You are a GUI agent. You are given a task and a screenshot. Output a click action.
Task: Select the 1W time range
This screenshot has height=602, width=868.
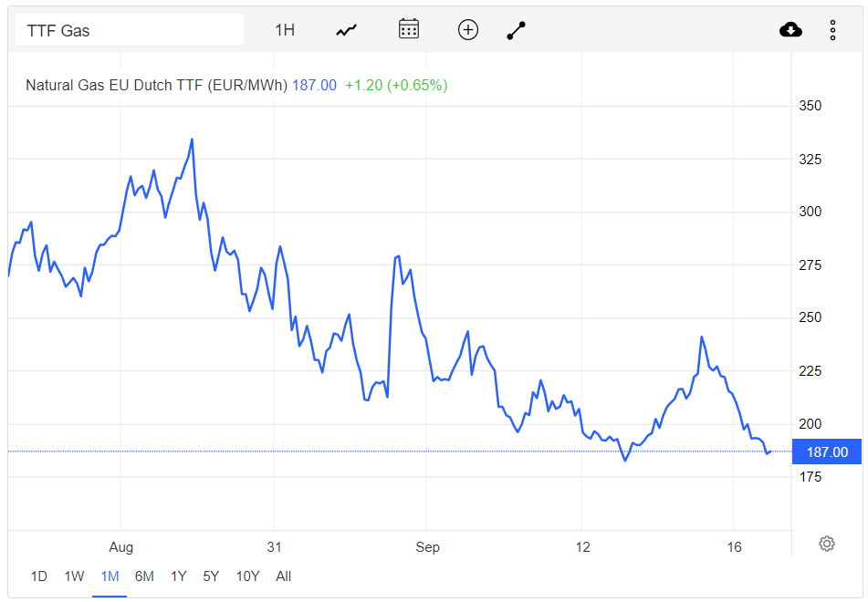click(74, 576)
